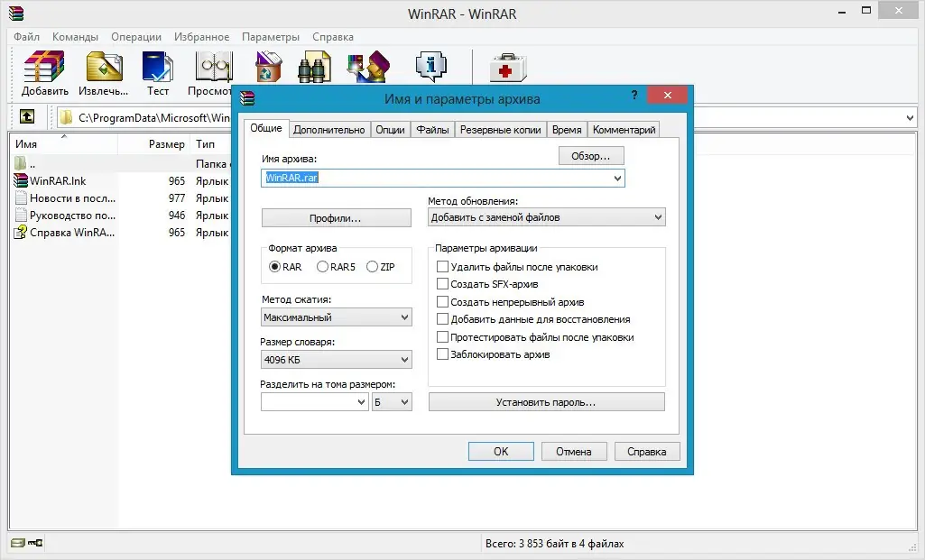Check Удалить файлы после упаковки option
The width and height of the screenshot is (925, 560).
coord(442,265)
